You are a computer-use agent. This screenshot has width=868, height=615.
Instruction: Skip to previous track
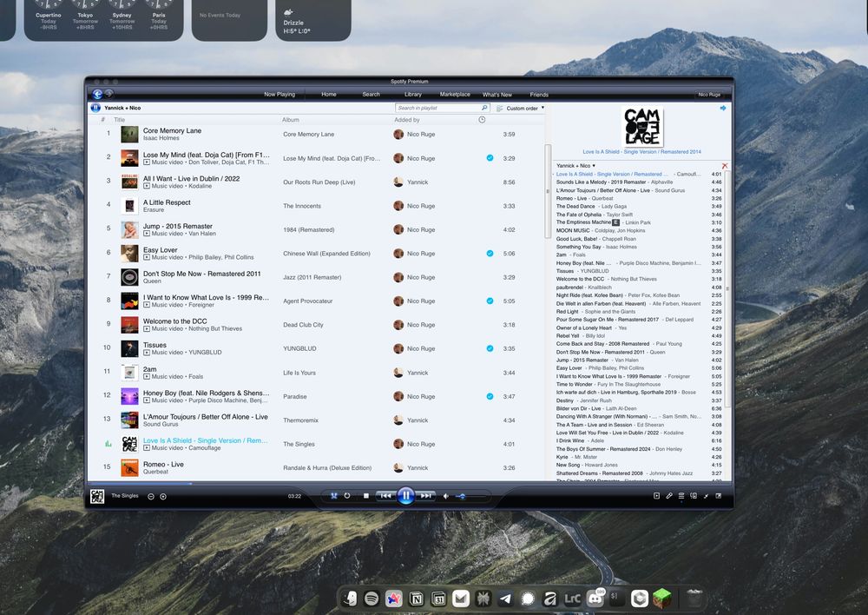(385, 496)
